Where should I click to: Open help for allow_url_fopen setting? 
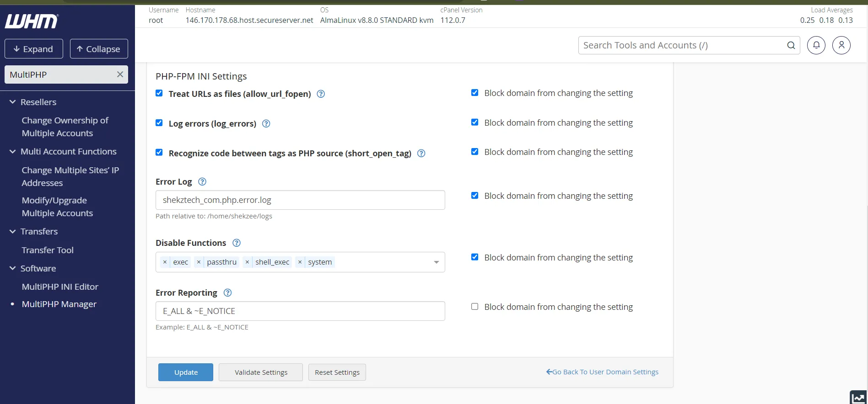coord(321,94)
